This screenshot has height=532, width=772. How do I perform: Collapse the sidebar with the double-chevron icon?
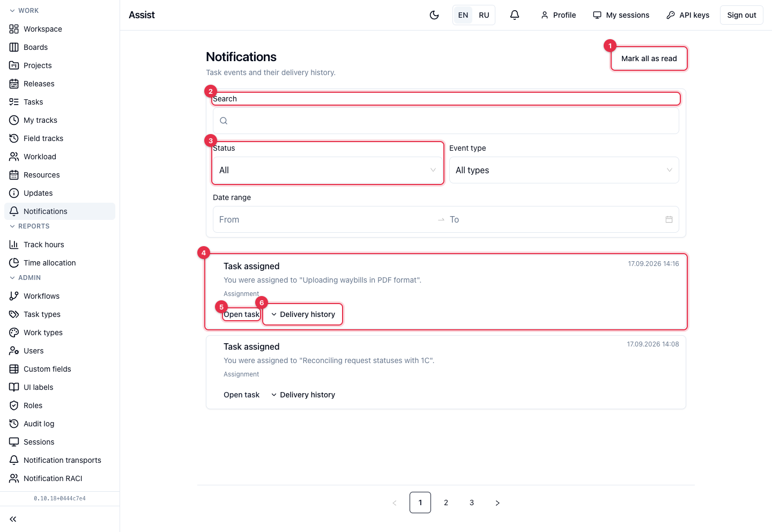(x=13, y=519)
